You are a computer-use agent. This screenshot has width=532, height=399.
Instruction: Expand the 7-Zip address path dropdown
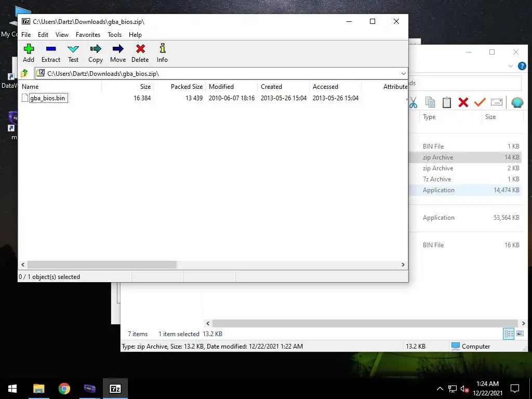(x=403, y=74)
